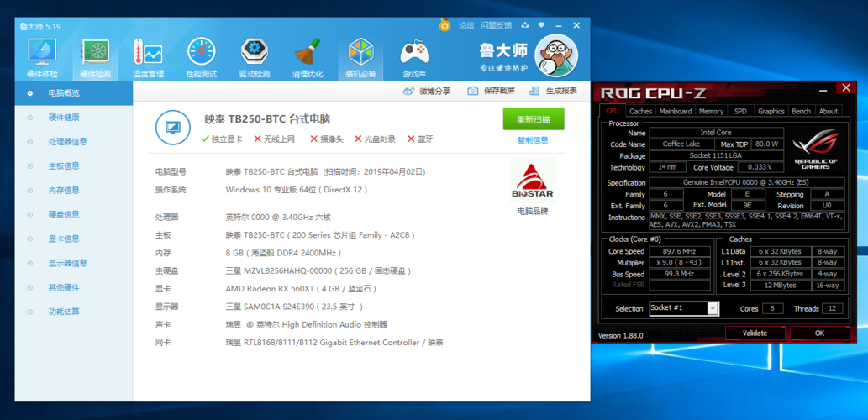Open the 温度管理 temperature management icon
This screenshot has width=868, height=420.
[148, 58]
